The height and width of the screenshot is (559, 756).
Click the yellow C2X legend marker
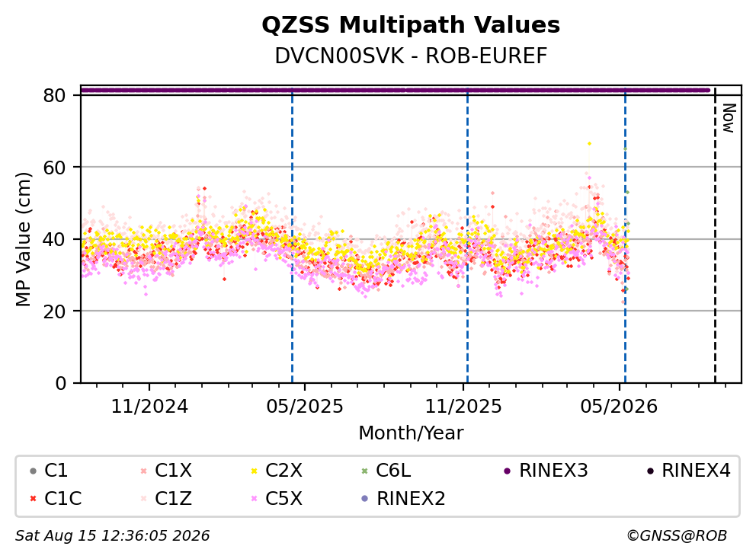[254, 471]
